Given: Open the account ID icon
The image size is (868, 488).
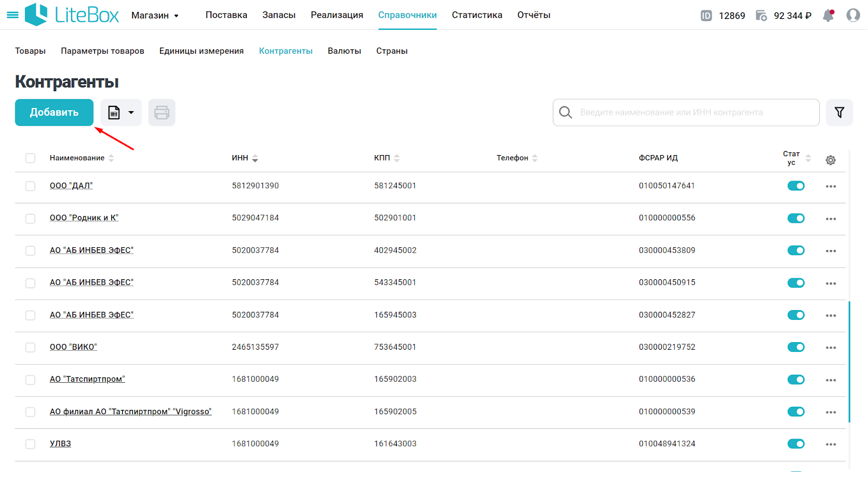Looking at the screenshot, I should pyautogui.click(x=706, y=16).
